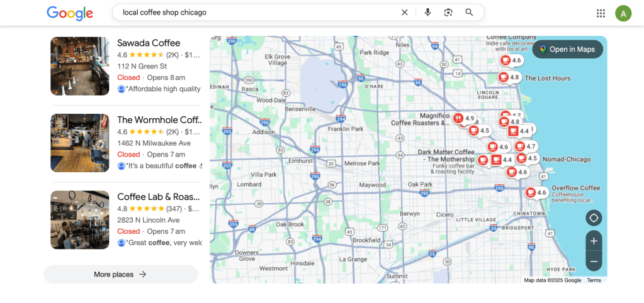The height and width of the screenshot is (303, 644).
Task: Open the Sawada Coffee interior photo
Action: point(80,66)
